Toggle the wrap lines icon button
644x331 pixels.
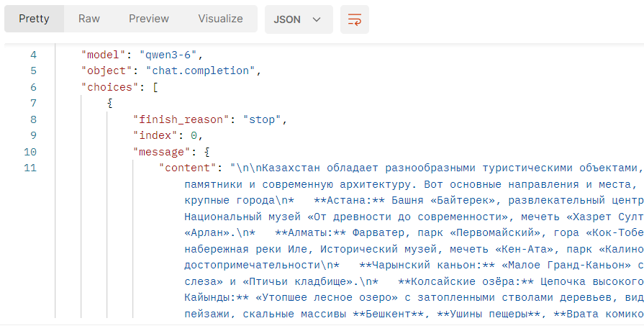(355, 19)
